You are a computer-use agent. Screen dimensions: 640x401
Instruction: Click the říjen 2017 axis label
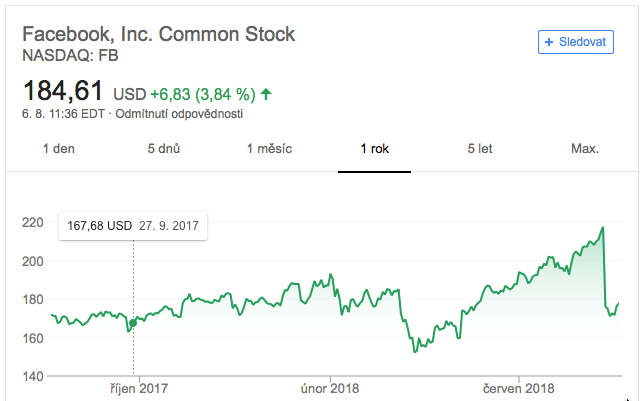pos(139,388)
